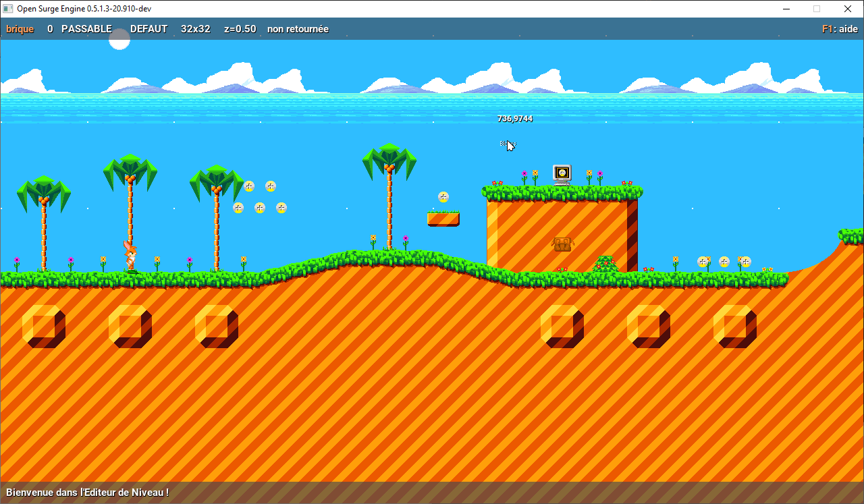Screen dimensions: 864x504
Task: Toggle the PASSABLE brick property
Action: pyautogui.click(x=86, y=29)
